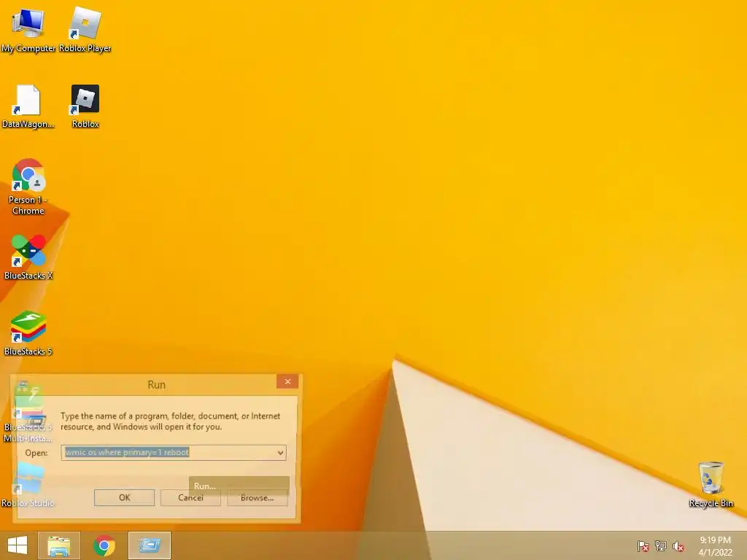Open Person 1 Chrome shortcut
Screen dimensions: 747x560
[x=28, y=187]
